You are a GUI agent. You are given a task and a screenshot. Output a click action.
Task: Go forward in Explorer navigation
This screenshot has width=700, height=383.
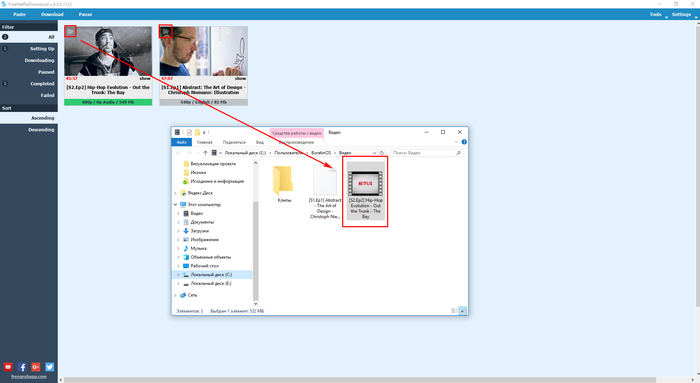point(189,153)
